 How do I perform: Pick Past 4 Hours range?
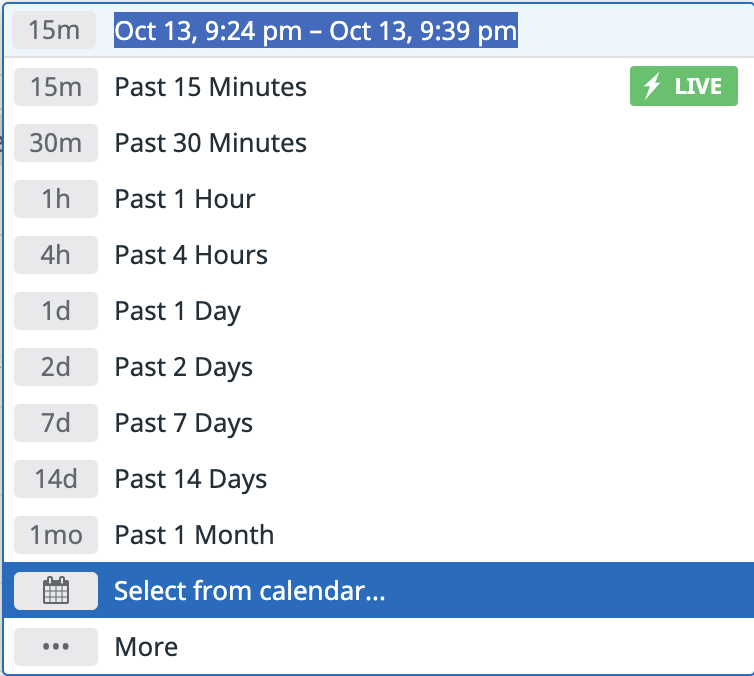pyautogui.click(x=378, y=255)
